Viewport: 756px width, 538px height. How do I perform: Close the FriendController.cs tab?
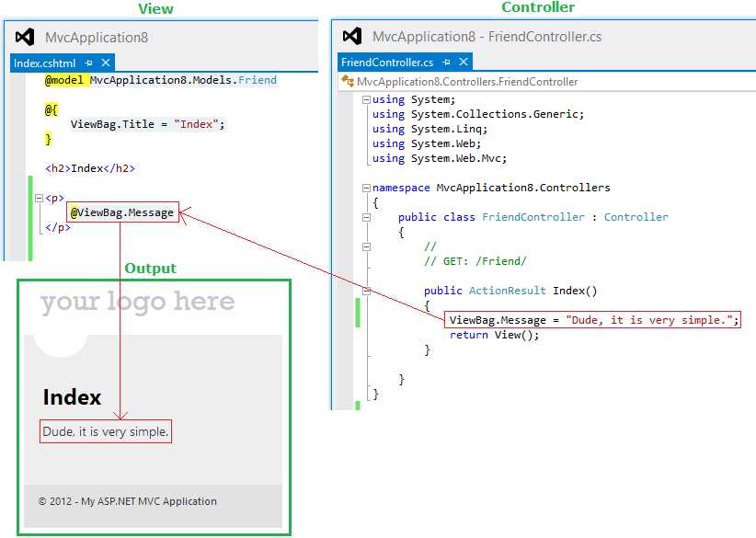point(464,62)
